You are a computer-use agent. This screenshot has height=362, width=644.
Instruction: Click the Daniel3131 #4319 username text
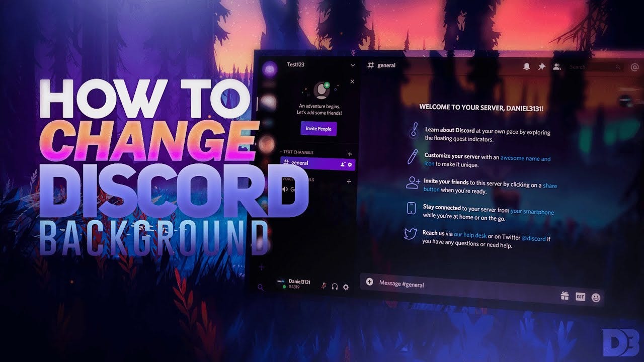300,284
